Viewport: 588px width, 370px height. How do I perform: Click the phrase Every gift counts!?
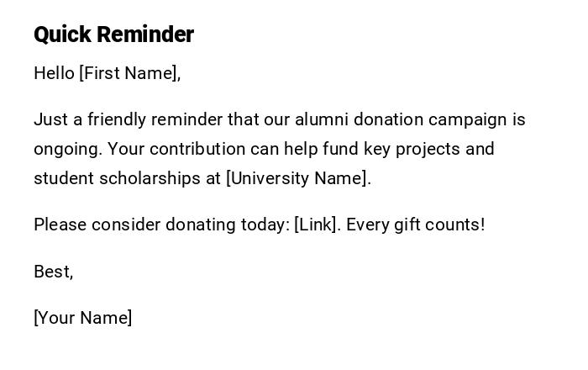415,225
